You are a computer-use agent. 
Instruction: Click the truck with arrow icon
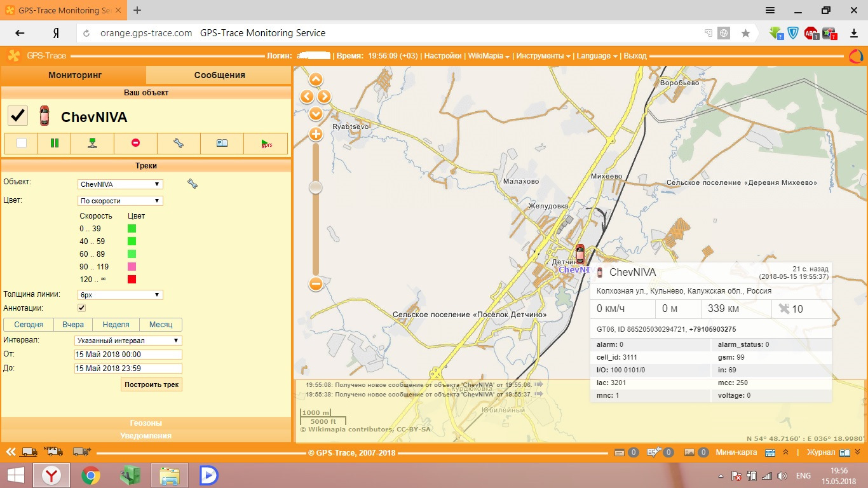click(x=81, y=452)
